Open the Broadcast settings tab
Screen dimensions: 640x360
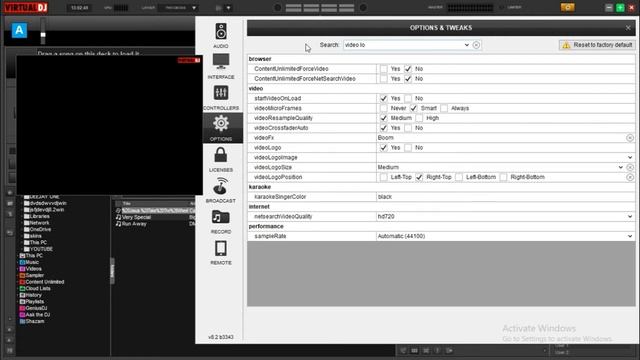221,190
